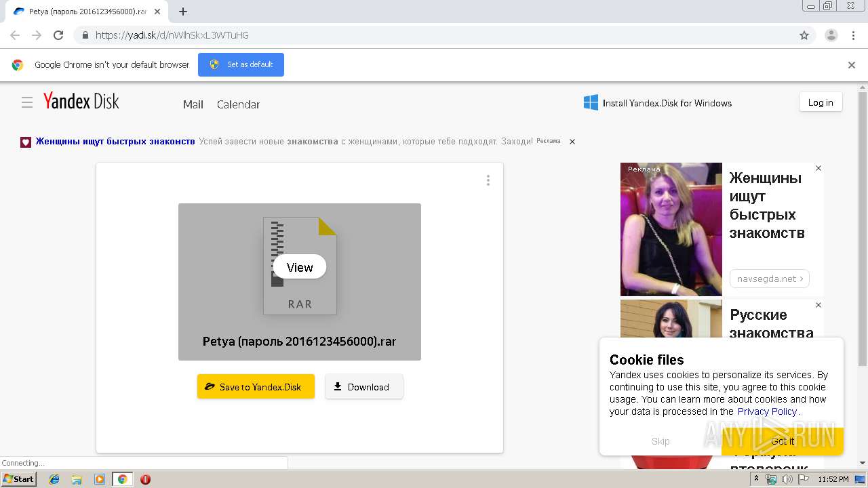Open the Chrome profile icon
Screen dimensions: 868x488
point(831,35)
